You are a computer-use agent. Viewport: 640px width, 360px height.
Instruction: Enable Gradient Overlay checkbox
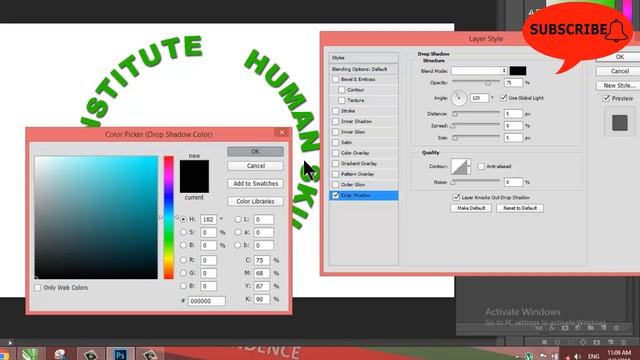(x=335, y=164)
